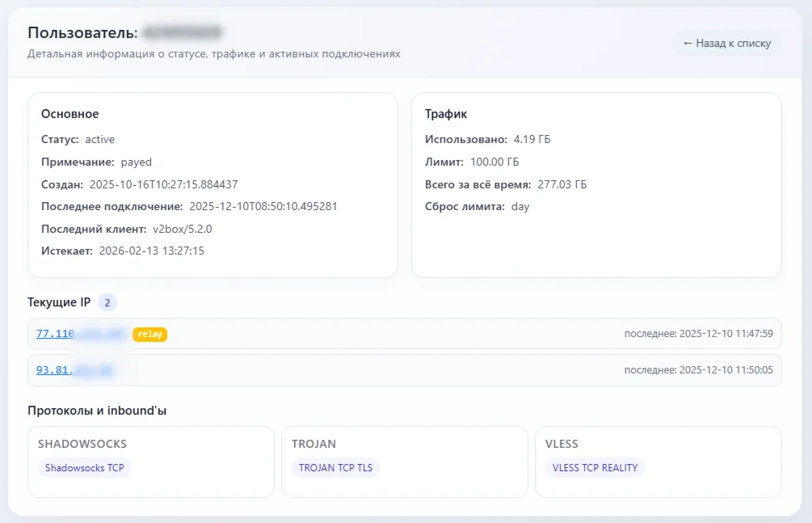Click the yellow relay badge

click(x=149, y=334)
